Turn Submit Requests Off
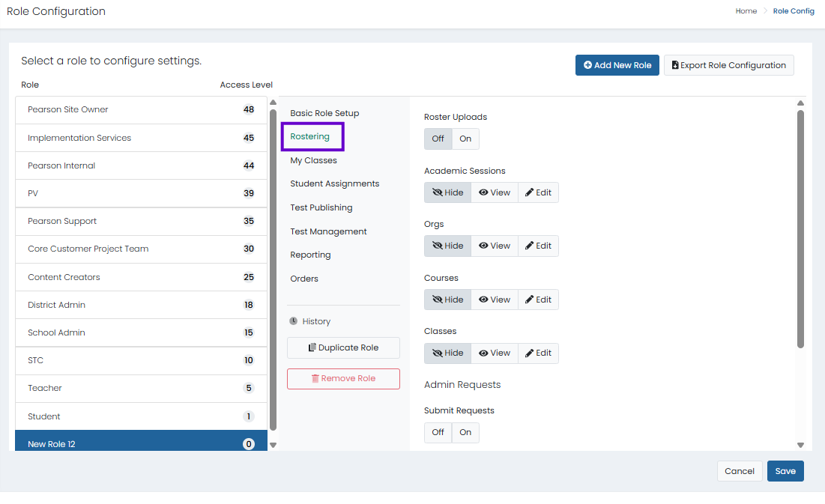Screen dimensions: 825x504 (438, 432)
